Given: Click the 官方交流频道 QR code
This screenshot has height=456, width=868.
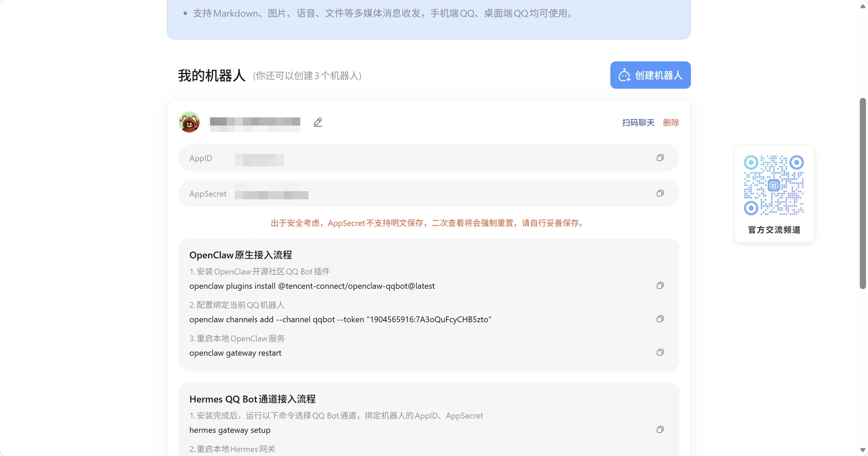Looking at the screenshot, I should [x=774, y=185].
